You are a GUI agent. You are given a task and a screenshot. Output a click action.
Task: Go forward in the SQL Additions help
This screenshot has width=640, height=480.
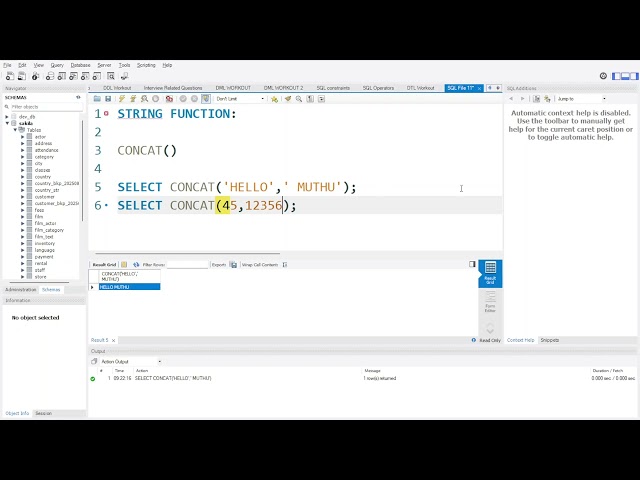(522, 99)
